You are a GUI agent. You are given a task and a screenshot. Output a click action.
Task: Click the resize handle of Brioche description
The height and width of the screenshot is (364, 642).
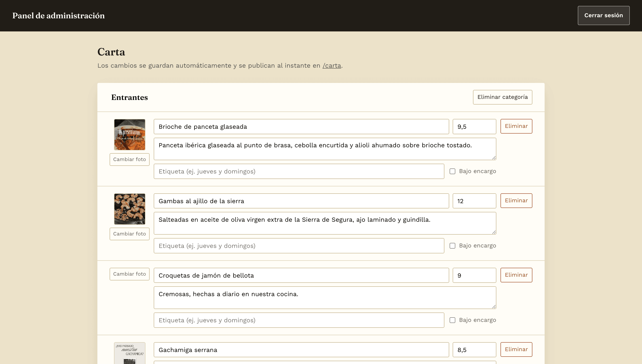[x=494, y=158]
